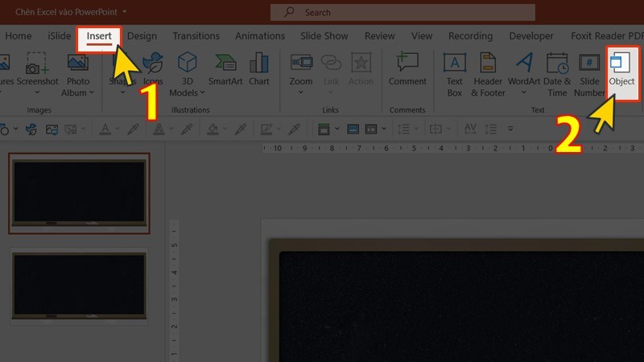Insert a Chart
Screen dimensions: 644x362
(x=259, y=71)
